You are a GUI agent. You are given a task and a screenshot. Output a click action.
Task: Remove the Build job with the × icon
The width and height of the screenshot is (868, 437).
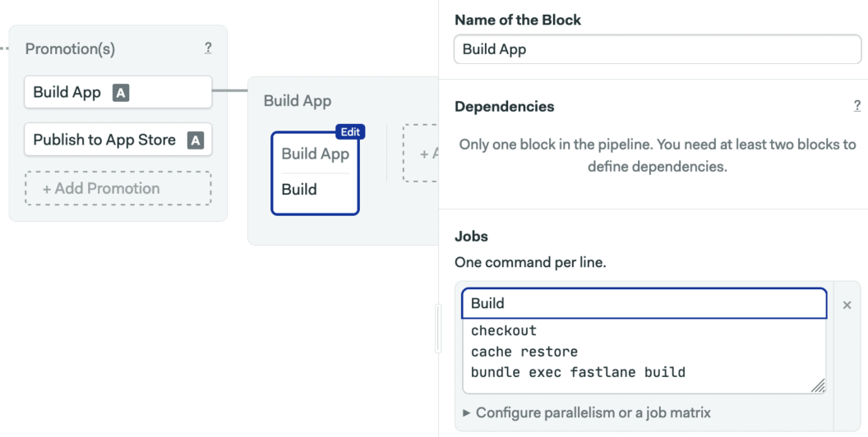pyautogui.click(x=847, y=305)
